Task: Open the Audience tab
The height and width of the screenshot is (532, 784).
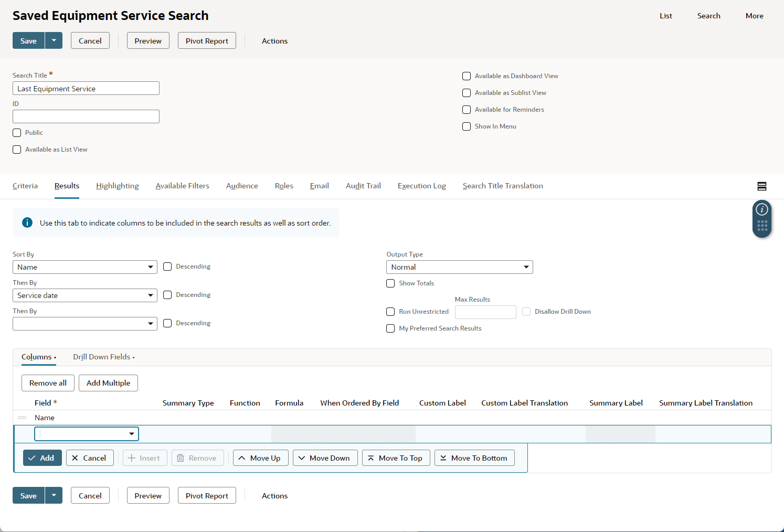Action: (242, 186)
